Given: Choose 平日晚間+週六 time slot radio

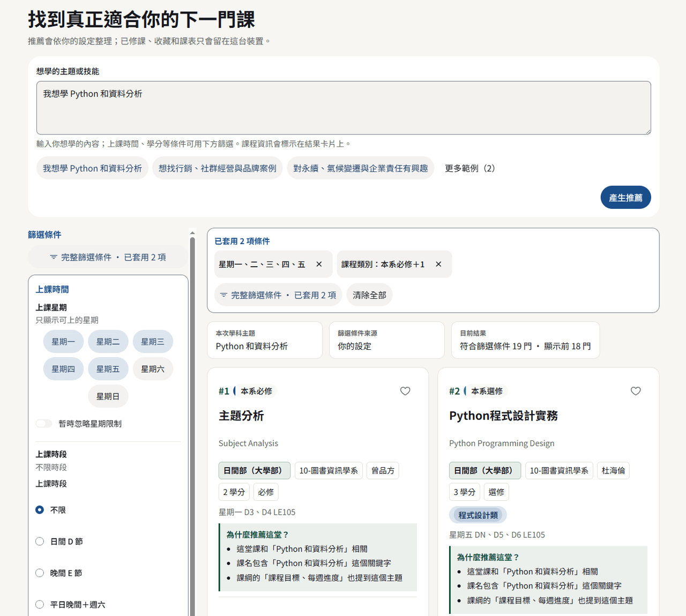Looking at the screenshot, I should pyautogui.click(x=40, y=605).
